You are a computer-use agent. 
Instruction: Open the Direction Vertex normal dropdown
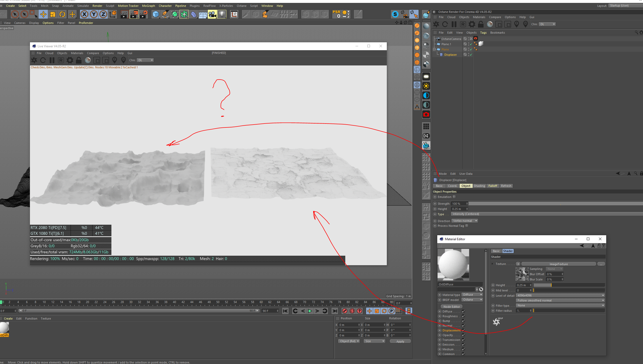(465, 221)
